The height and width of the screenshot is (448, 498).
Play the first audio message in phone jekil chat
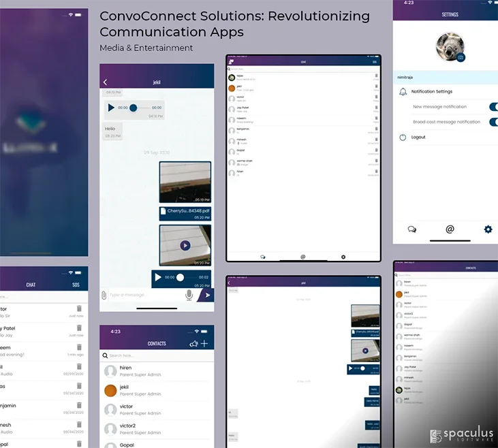111,108
